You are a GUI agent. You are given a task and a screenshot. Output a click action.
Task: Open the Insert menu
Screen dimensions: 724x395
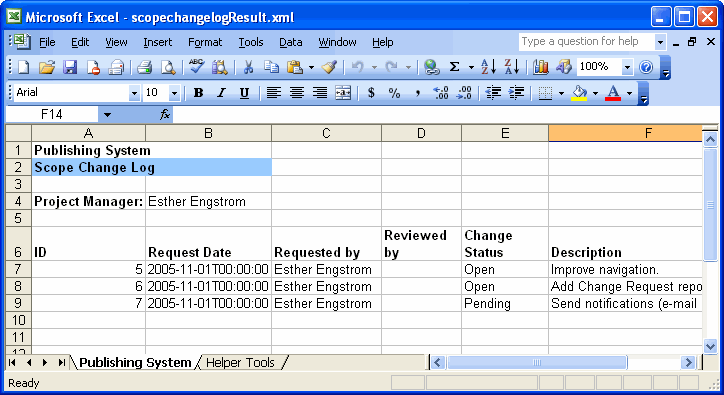pyautogui.click(x=157, y=43)
